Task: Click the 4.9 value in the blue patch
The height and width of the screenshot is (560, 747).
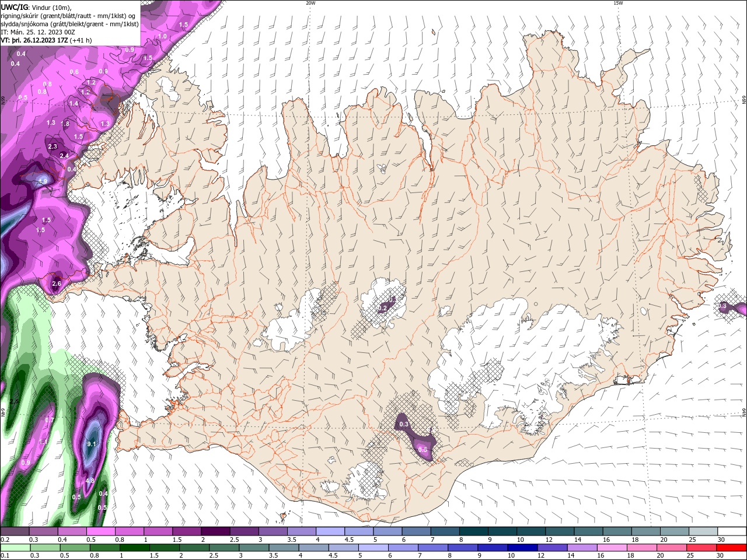Action: click(x=43, y=181)
